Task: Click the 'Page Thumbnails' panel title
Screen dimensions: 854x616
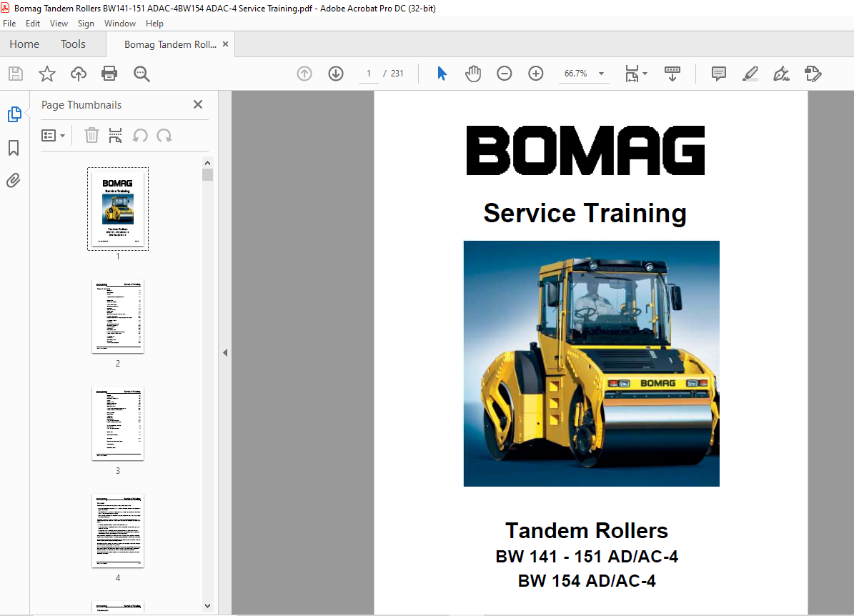Action: tap(81, 105)
